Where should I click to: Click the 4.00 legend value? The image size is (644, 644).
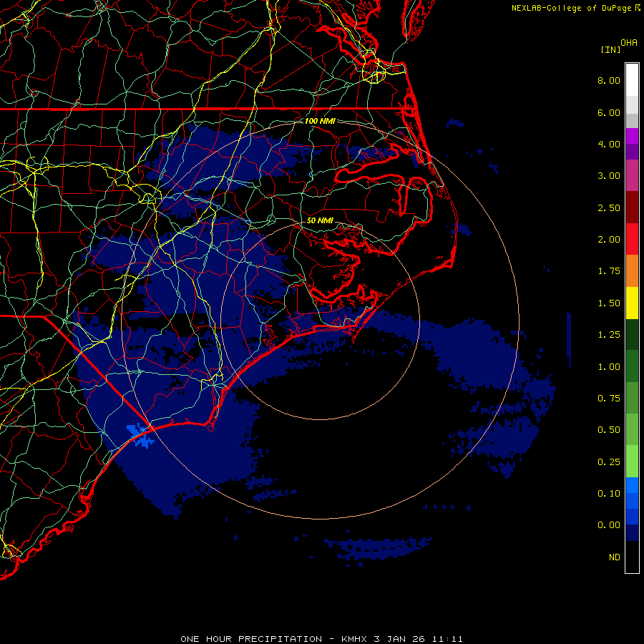[x=609, y=144]
